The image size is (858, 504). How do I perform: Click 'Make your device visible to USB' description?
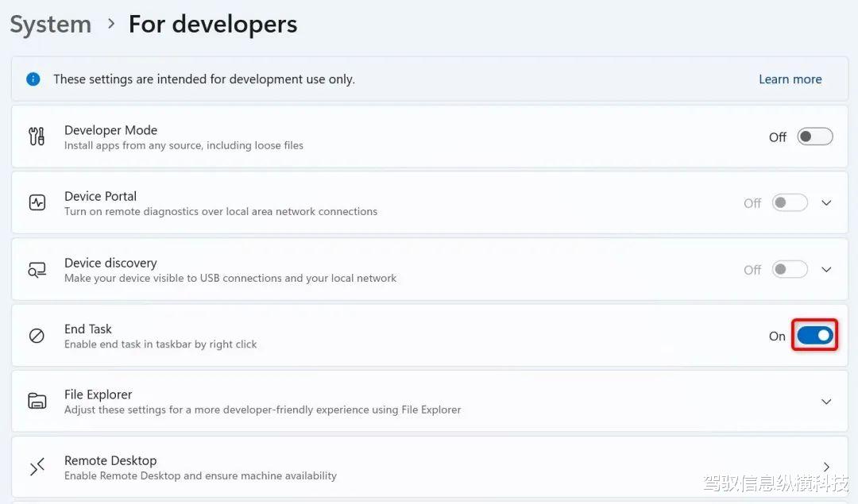pos(230,279)
